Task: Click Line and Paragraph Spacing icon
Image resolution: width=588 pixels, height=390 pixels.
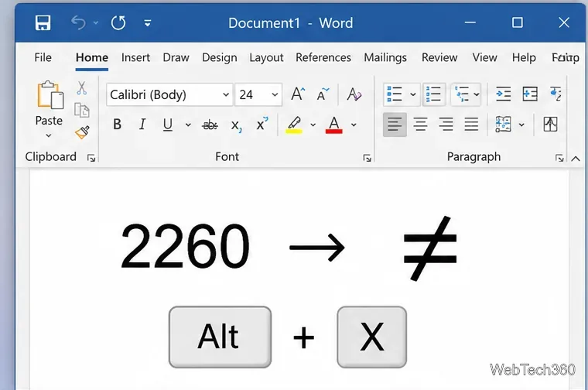Action: pos(503,124)
